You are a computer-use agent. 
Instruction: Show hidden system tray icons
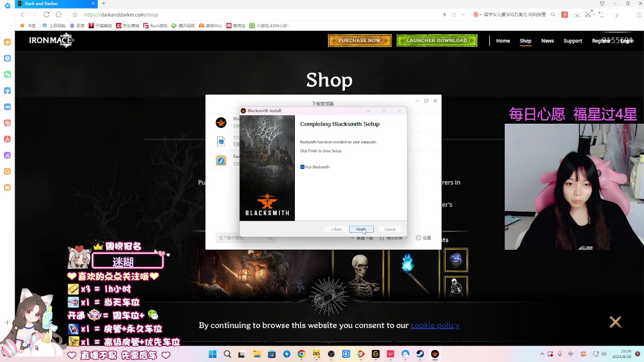point(542,354)
